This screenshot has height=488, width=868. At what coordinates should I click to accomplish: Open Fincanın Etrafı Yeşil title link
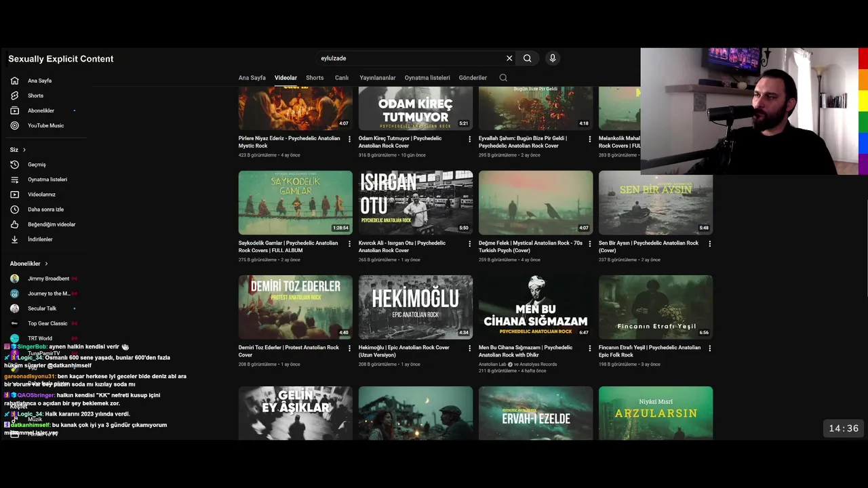tap(650, 351)
